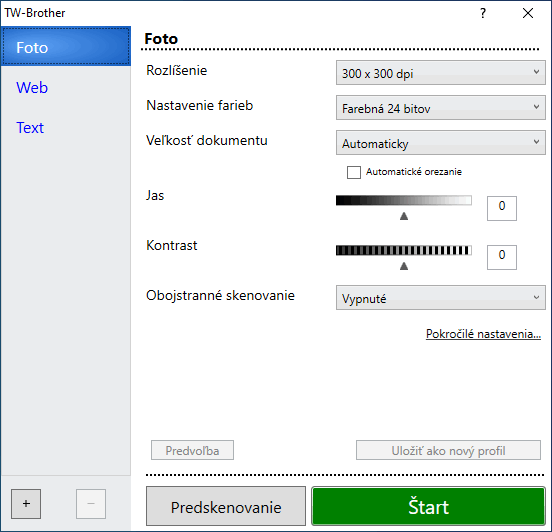Open the Pokročilé nastavenia link
Viewport: 552px width, 532px height.
[483, 333]
